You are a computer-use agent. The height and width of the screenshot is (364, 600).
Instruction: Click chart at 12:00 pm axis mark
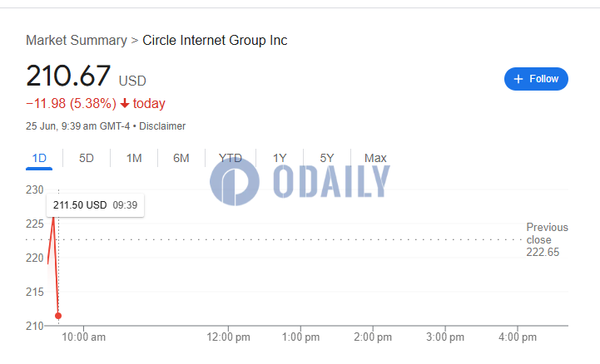coord(229,337)
